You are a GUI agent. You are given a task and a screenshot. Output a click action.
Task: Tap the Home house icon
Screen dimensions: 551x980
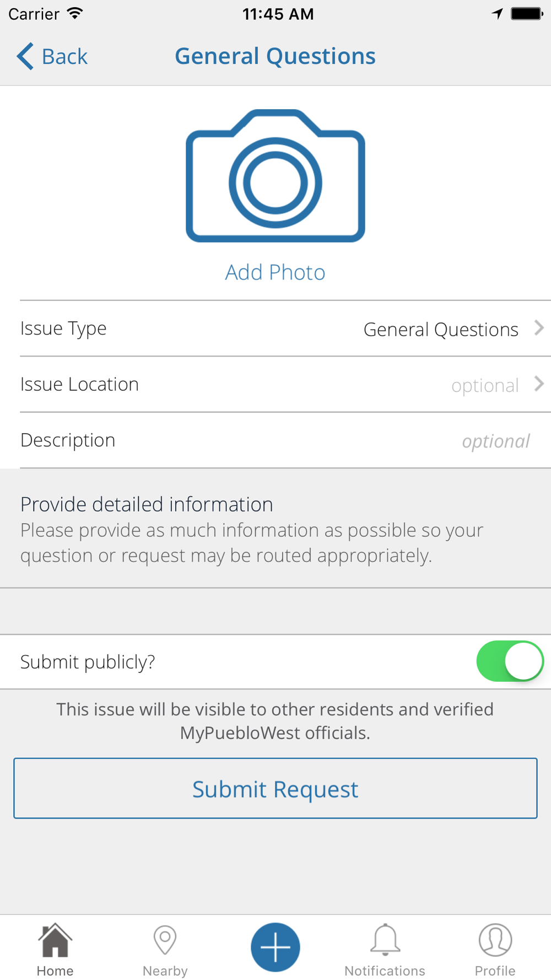coord(55,940)
